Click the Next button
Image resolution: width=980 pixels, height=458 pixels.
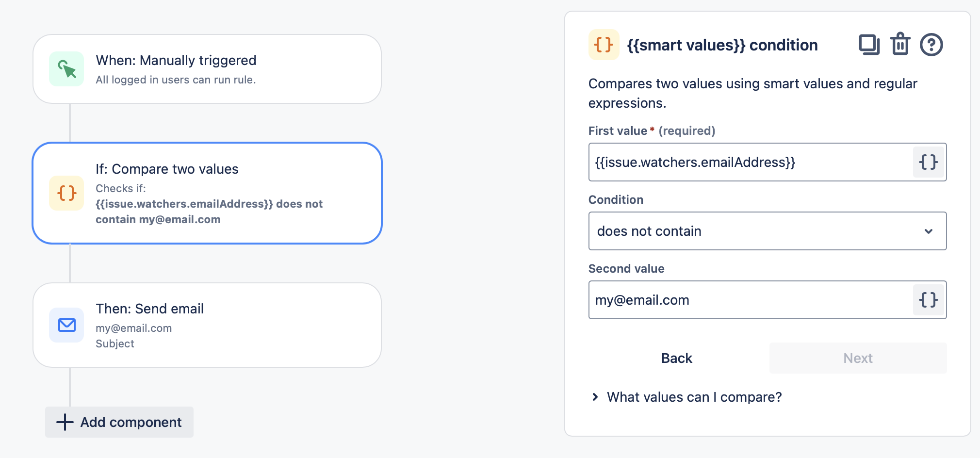tap(857, 358)
